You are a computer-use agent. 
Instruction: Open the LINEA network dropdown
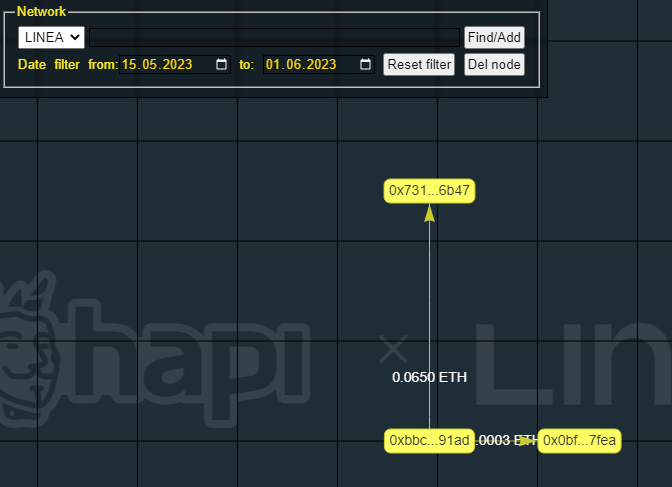point(51,37)
